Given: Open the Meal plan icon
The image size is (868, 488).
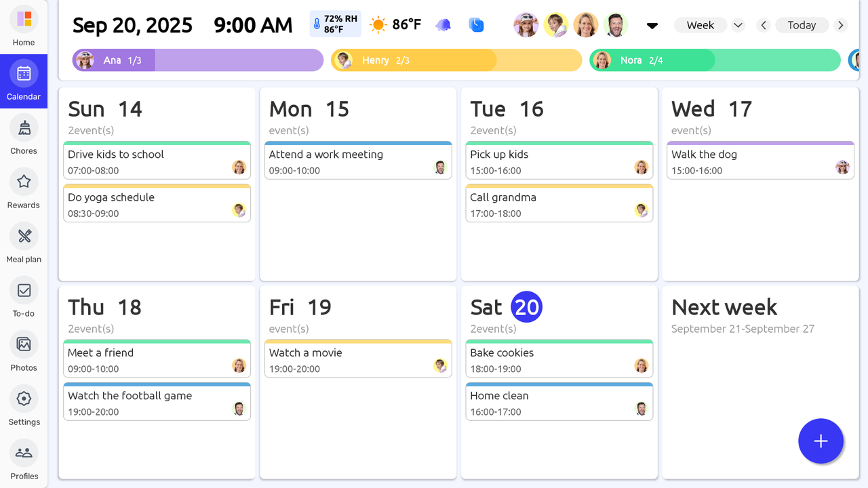Looking at the screenshot, I should point(24,237).
